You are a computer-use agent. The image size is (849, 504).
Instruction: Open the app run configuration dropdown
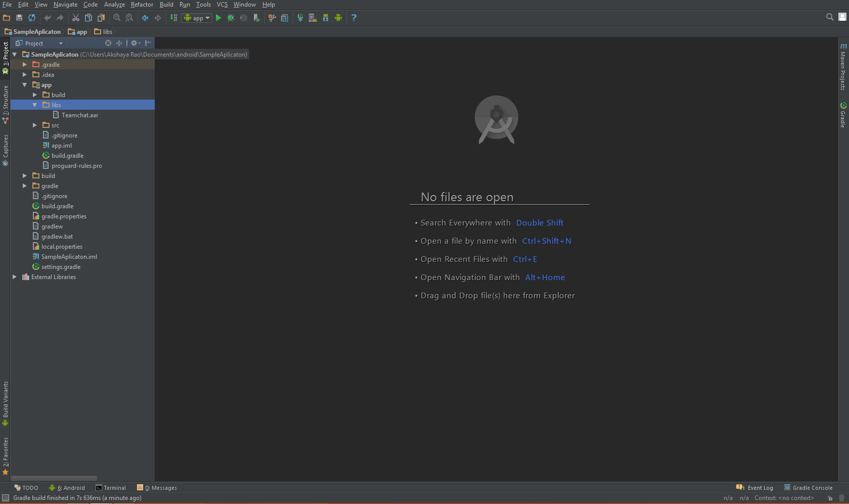tap(196, 18)
